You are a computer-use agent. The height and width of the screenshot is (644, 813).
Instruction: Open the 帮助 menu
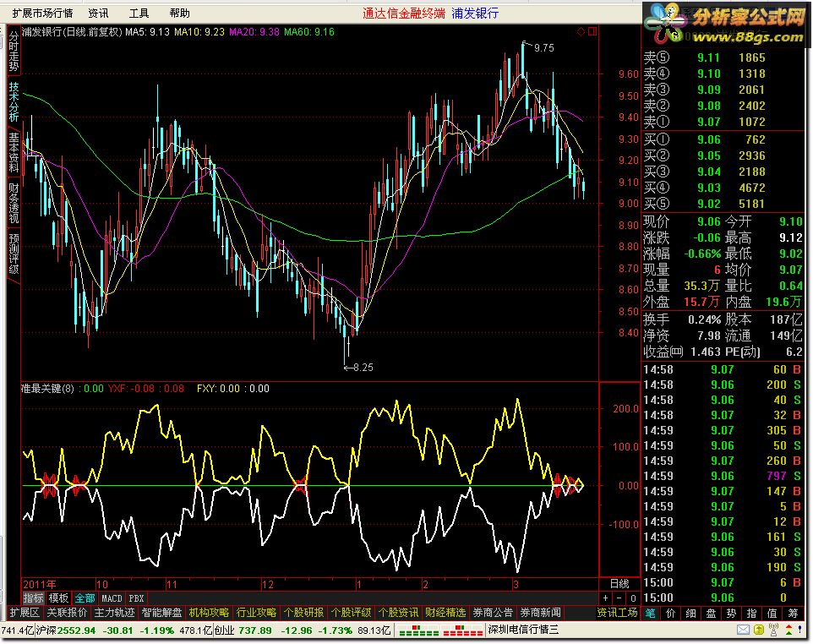[179, 13]
